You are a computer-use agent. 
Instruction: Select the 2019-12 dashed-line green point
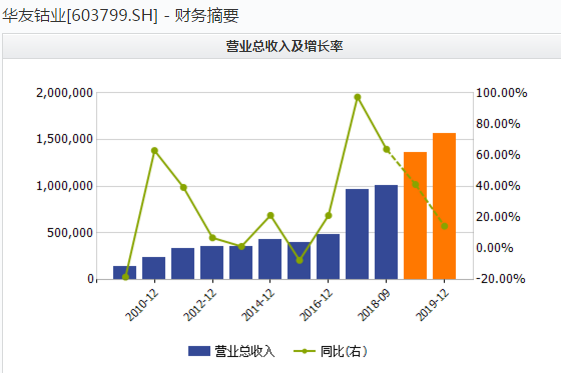tap(444, 226)
